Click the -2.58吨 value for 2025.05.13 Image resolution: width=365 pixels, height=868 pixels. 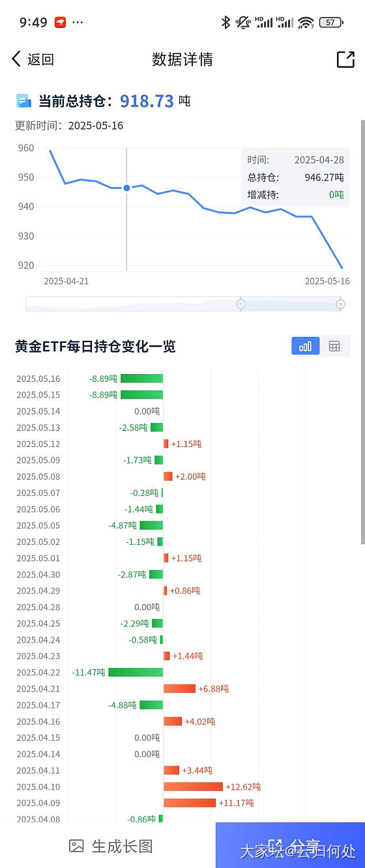click(133, 427)
